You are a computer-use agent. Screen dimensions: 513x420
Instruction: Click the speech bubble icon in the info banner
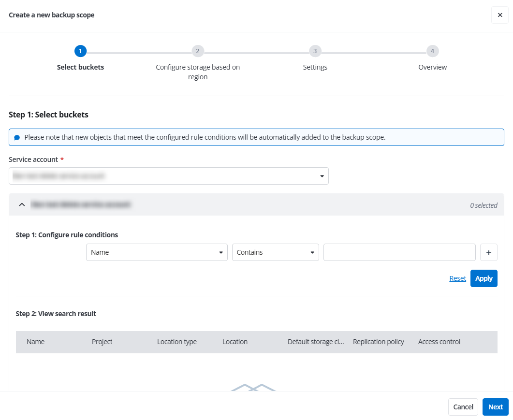(x=17, y=137)
